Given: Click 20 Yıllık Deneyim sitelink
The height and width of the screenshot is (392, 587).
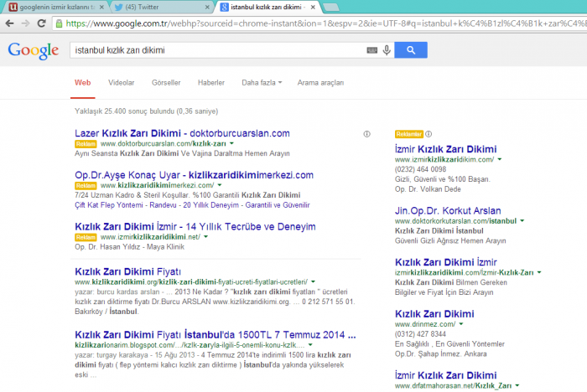Looking at the screenshot, I should click(210, 205).
